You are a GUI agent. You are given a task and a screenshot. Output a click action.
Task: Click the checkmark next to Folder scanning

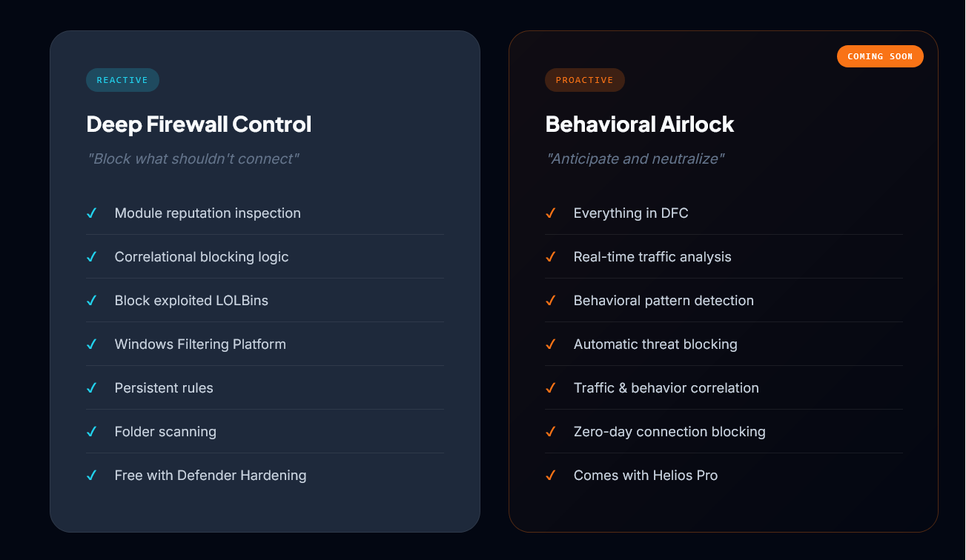[92, 432]
